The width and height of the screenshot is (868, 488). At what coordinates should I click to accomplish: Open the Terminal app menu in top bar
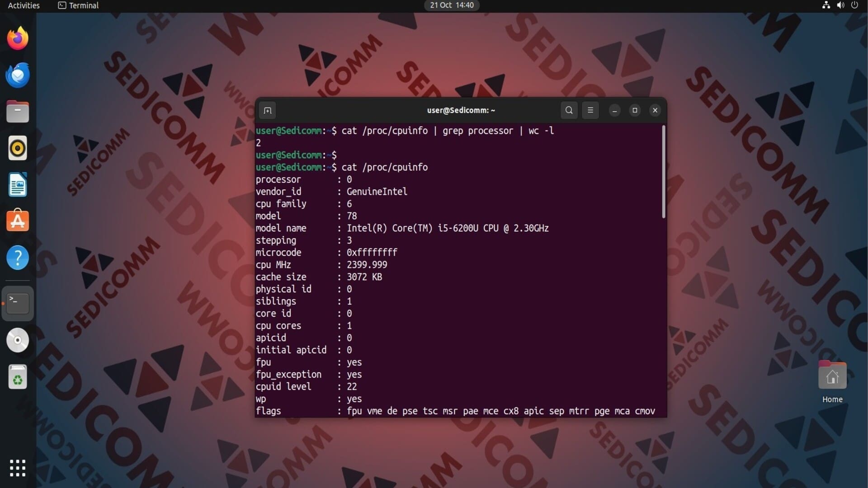point(78,5)
